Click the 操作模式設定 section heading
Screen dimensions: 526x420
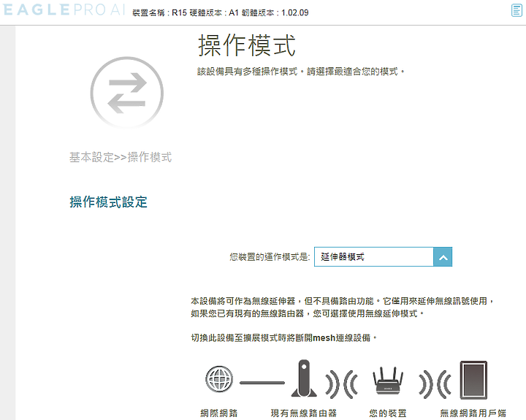click(108, 202)
